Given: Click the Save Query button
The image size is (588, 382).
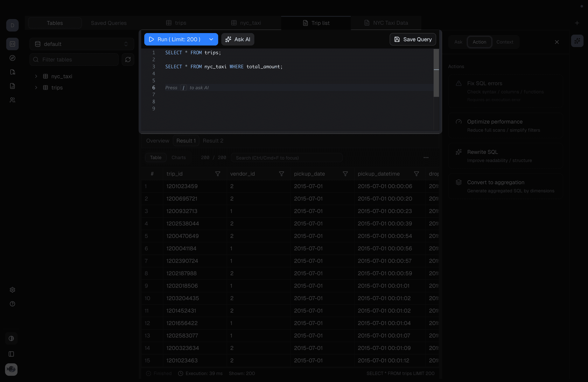Looking at the screenshot, I should tap(413, 39).
